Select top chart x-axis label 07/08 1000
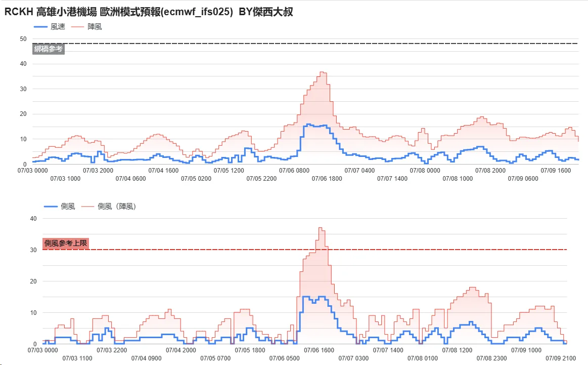The height and width of the screenshot is (365, 588). point(458,179)
